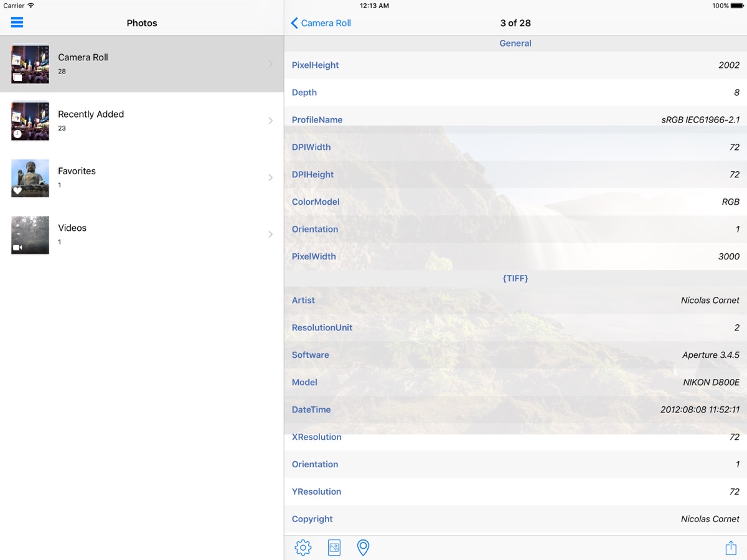Screen dimensions: 747x560
Task: Tap the Favorites Buddha thumbnail
Action: [30, 178]
